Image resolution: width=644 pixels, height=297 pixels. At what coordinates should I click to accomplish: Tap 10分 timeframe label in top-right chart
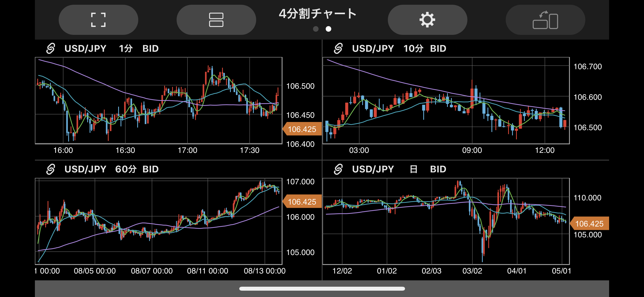413,49
